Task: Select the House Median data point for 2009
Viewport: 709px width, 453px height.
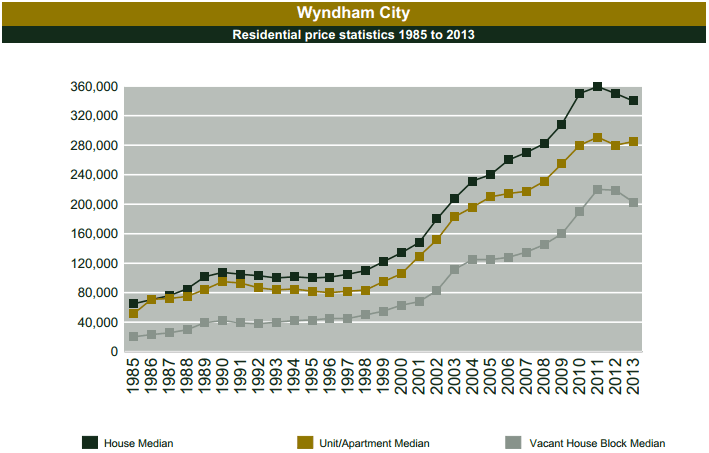Action: click(x=562, y=124)
